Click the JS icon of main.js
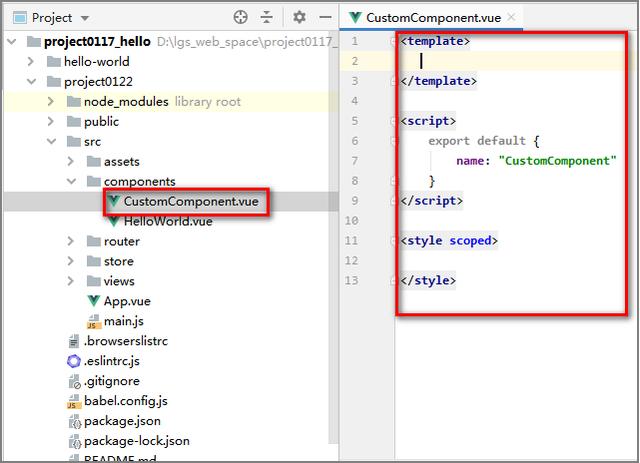Image resolution: width=640 pixels, height=463 pixels. click(94, 322)
